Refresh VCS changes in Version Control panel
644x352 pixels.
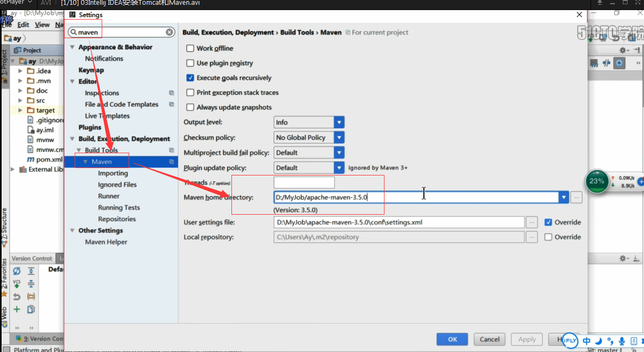tap(16, 271)
